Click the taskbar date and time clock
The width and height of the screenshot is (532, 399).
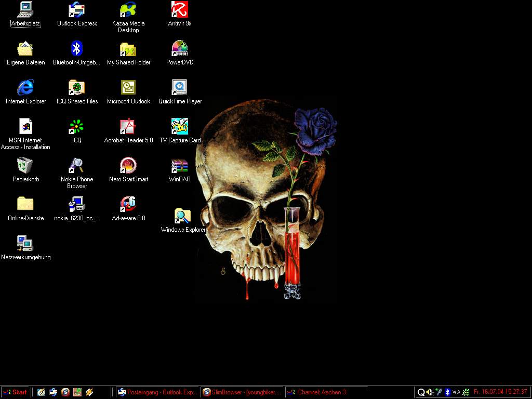(x=500, y=392)
